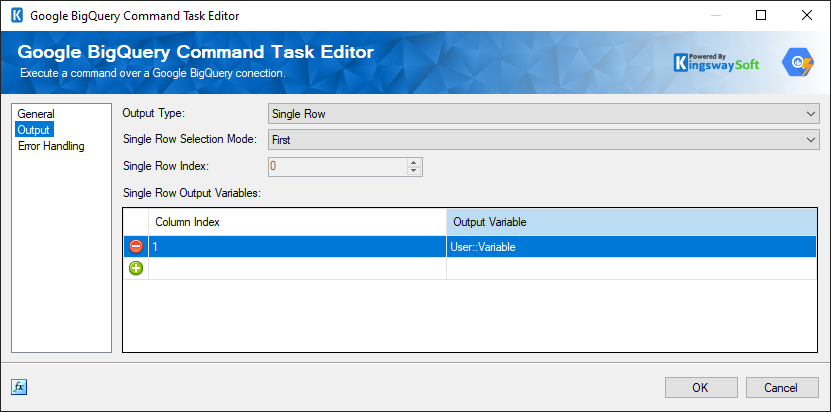This screenshot has height=412, width=831.
Task: Open the Error Handling page
Action: pos(51,146)
